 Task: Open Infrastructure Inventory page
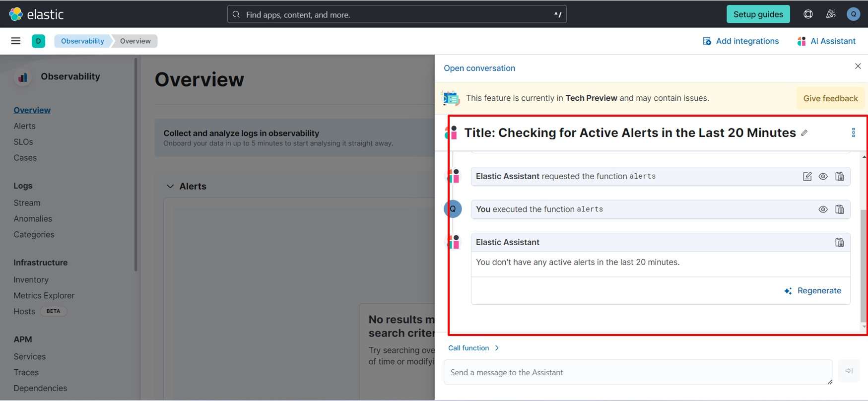pyautogui.click(x=31, y=280)
